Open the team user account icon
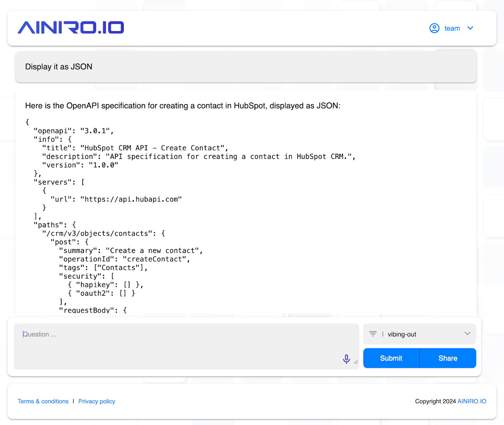This screenshot has height=425, width=504. pyautogui.click(x=434, y=28)
